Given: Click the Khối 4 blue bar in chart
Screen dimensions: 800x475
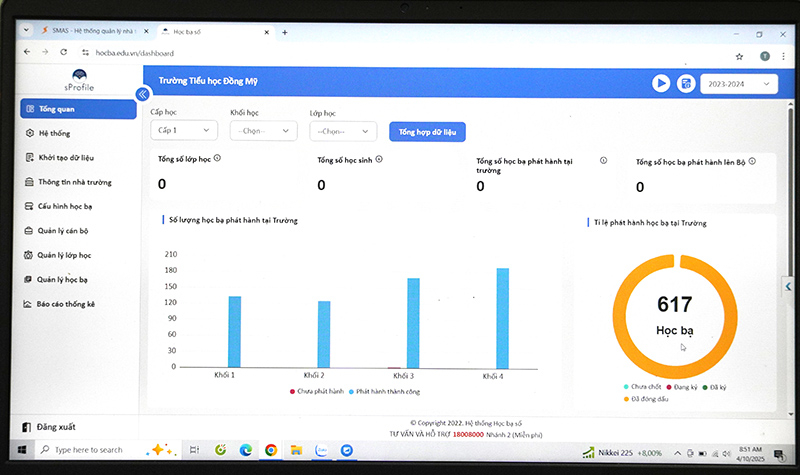Looking at the screenshot, I should (503, 318).
